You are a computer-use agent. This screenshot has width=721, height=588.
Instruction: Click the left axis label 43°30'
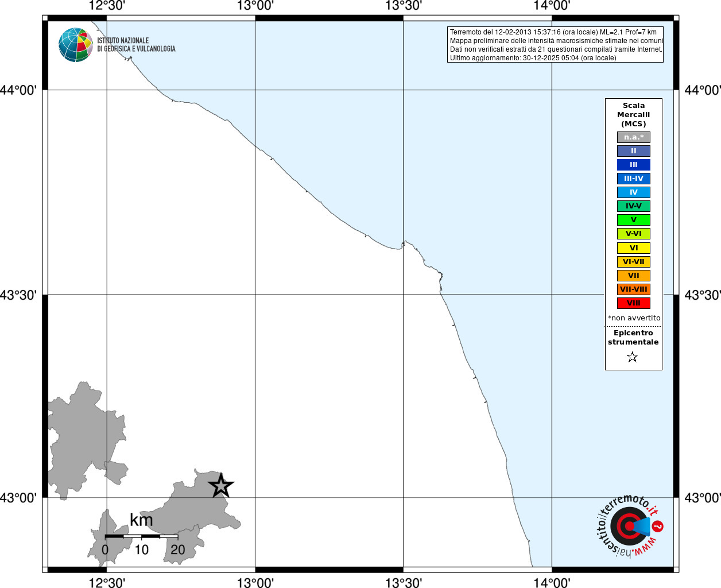tap(18, 295)
